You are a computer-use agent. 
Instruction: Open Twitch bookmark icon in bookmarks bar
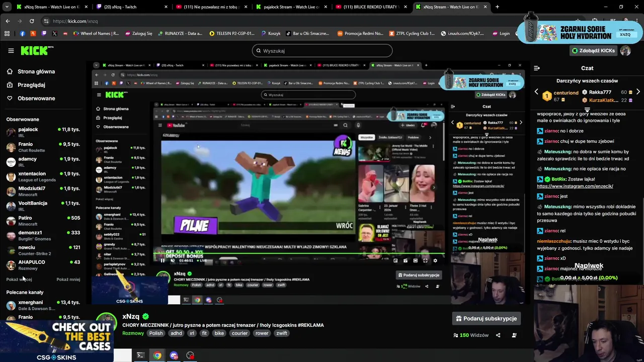[x=44, y=34]
